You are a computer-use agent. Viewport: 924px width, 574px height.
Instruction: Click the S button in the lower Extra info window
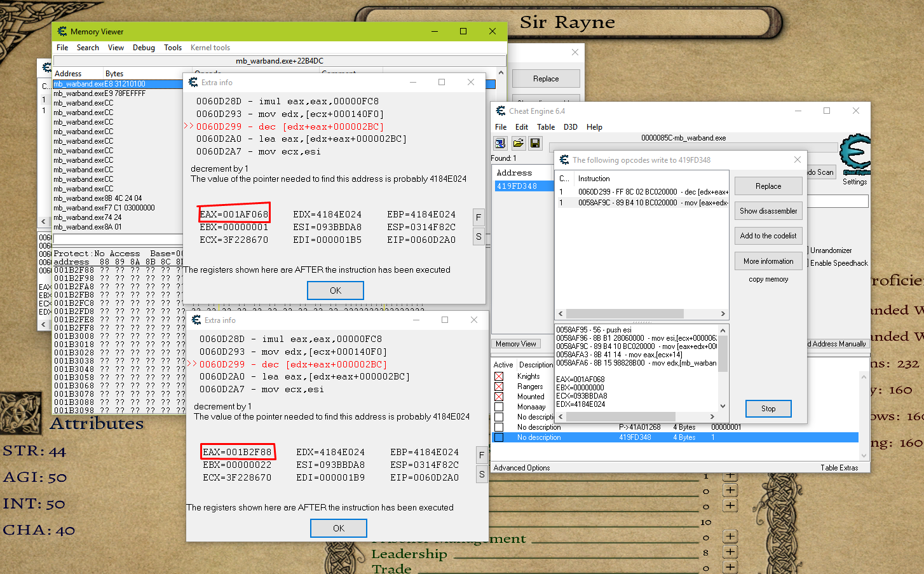[482, 474]
